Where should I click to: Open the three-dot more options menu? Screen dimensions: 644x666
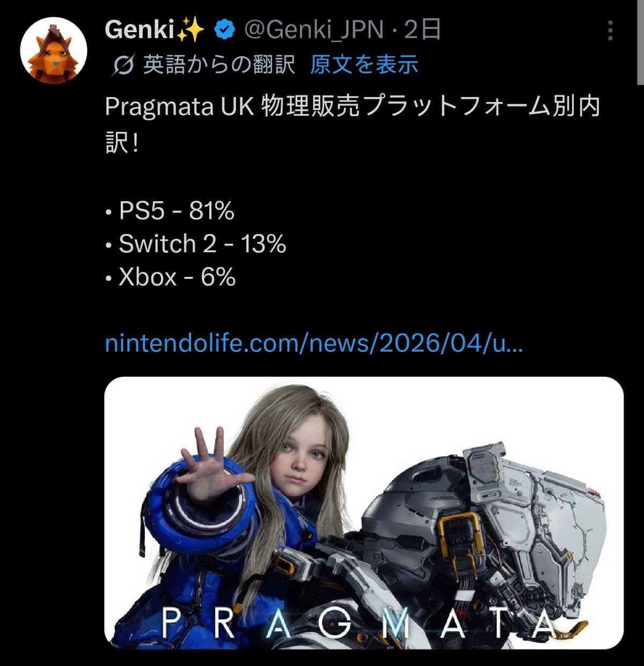(610, 31)
